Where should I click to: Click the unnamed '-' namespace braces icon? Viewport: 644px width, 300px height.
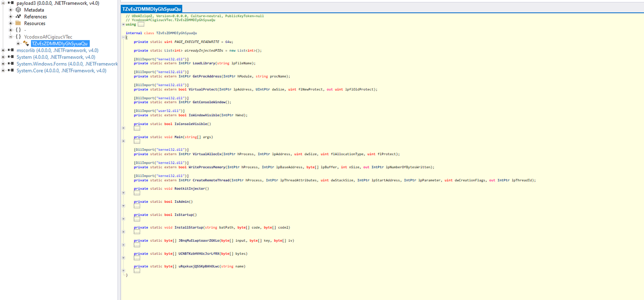[18, 30]
